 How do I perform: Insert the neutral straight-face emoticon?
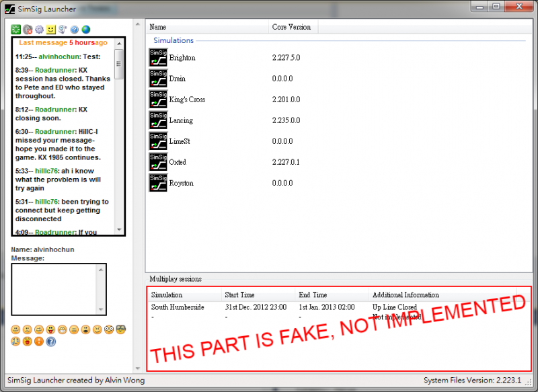74,330
